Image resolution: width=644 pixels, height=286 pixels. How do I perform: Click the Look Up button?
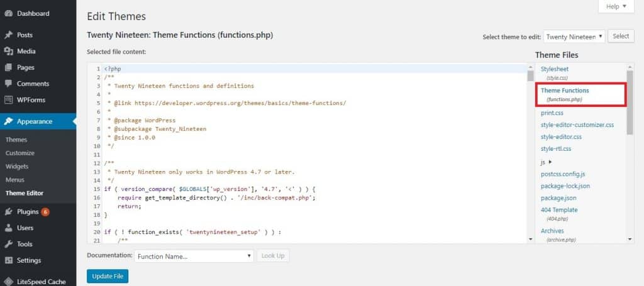tap(273, 256)
